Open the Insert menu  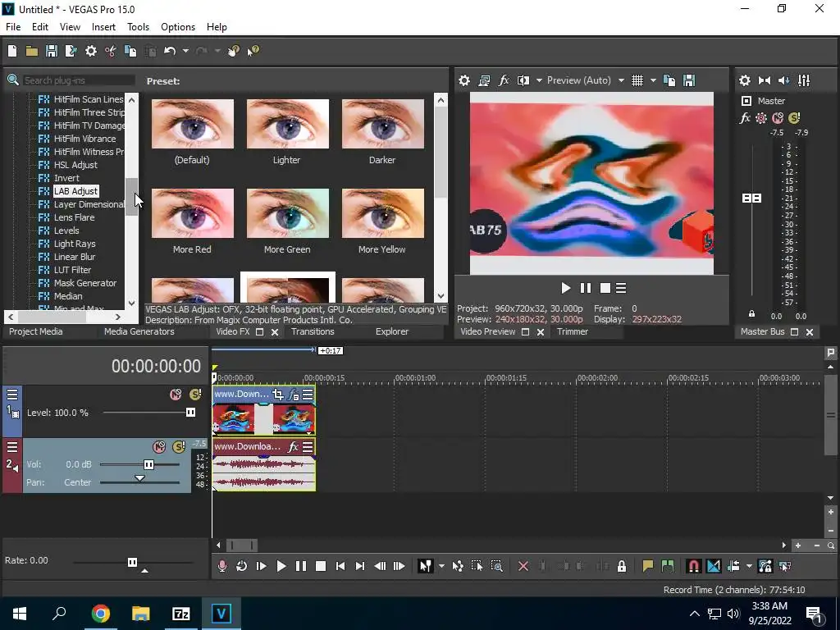point(103,27)
